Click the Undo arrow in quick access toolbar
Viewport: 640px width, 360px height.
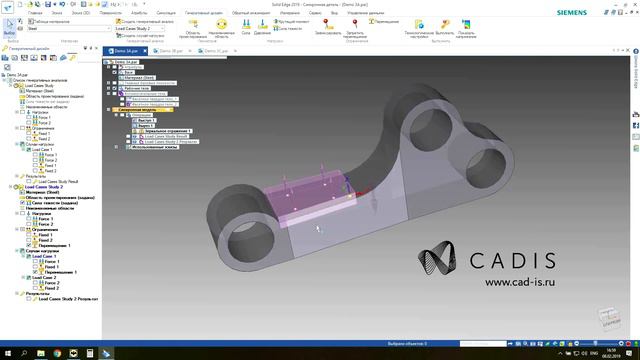click(x=62, y=4)
